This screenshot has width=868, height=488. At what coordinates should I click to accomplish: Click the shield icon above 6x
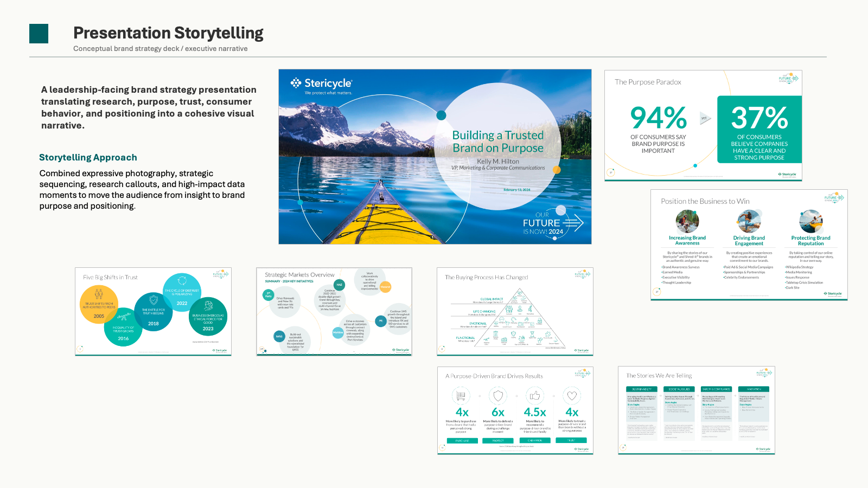click(498, 396)
